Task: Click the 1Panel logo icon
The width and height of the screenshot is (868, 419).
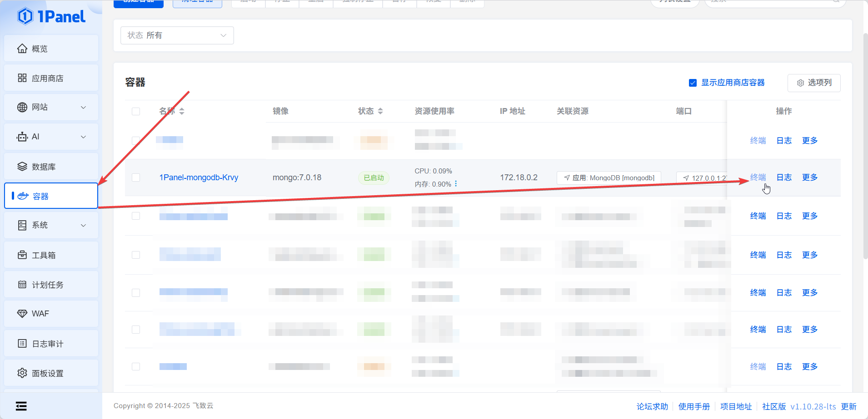Action: click(25, 16)
